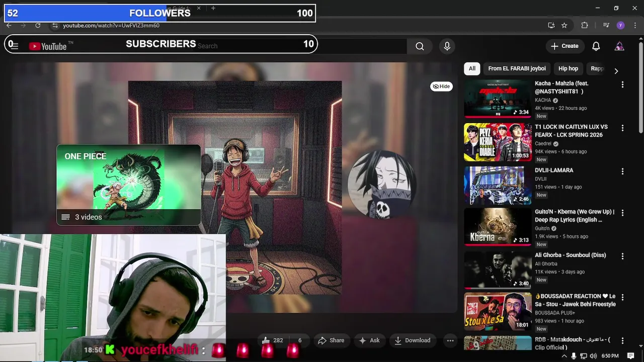Image resolution: width=644 pixels, height=362 pixels.
Task: Open options menu for Kacha - Mahzla video
Action: (622, 85)
